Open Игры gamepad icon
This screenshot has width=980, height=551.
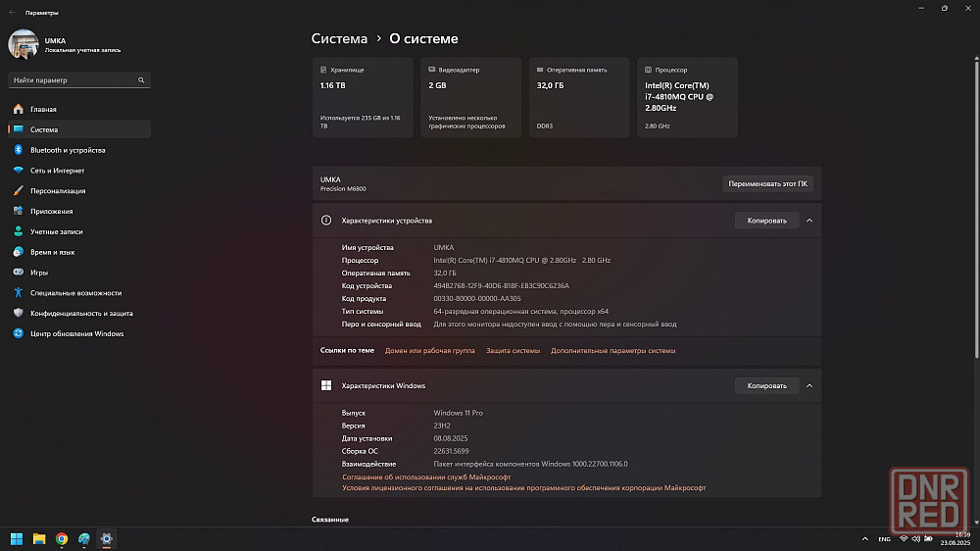click(18, 272)
